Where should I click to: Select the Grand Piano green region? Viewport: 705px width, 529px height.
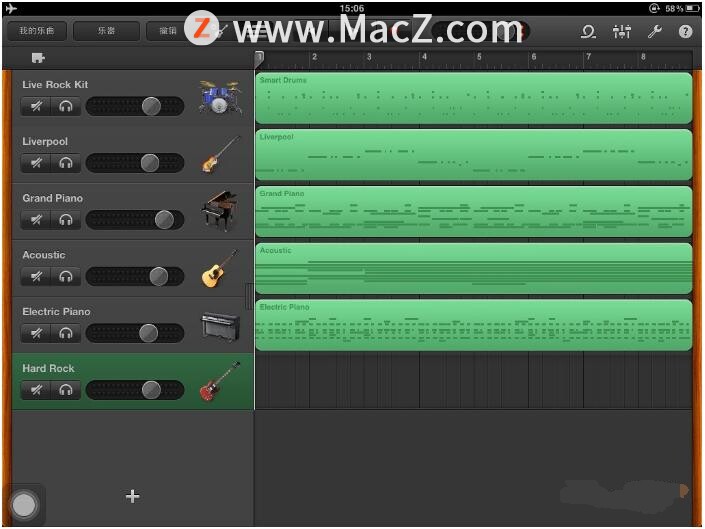point(474,211)
